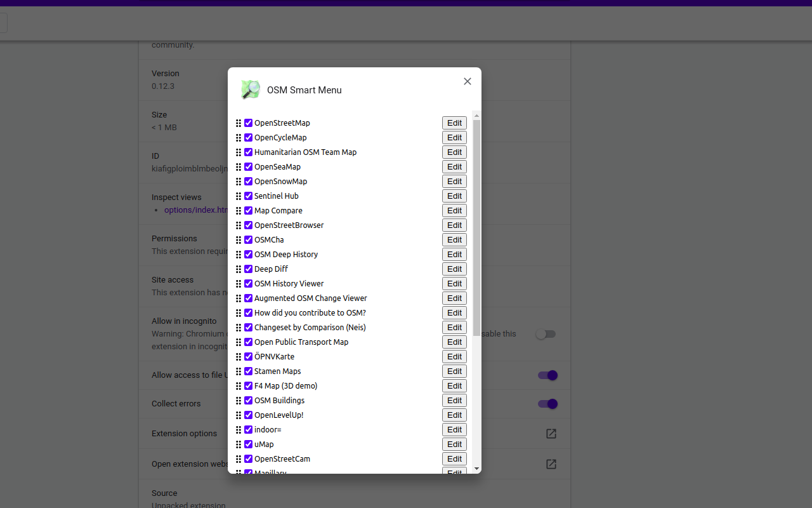Uncheck the OpenStreetMap checkbox
This screenshot has height=508, width=812.
point(249,123)
